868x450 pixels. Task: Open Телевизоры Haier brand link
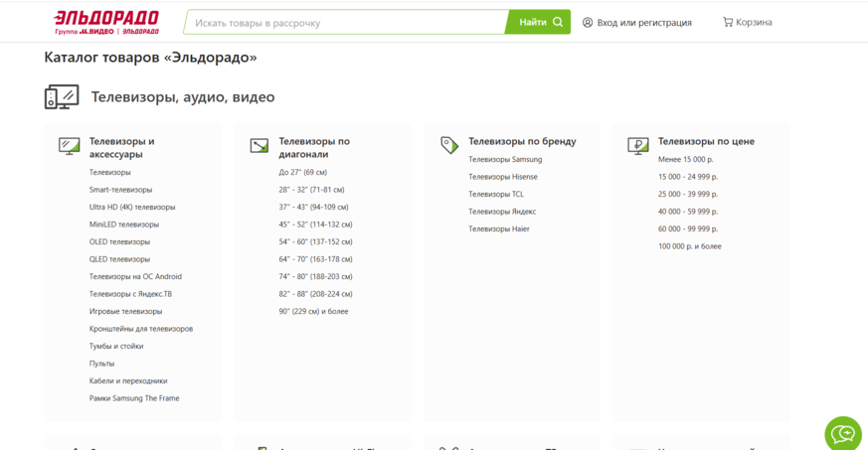pyautogui.click(x=499, y=228)
